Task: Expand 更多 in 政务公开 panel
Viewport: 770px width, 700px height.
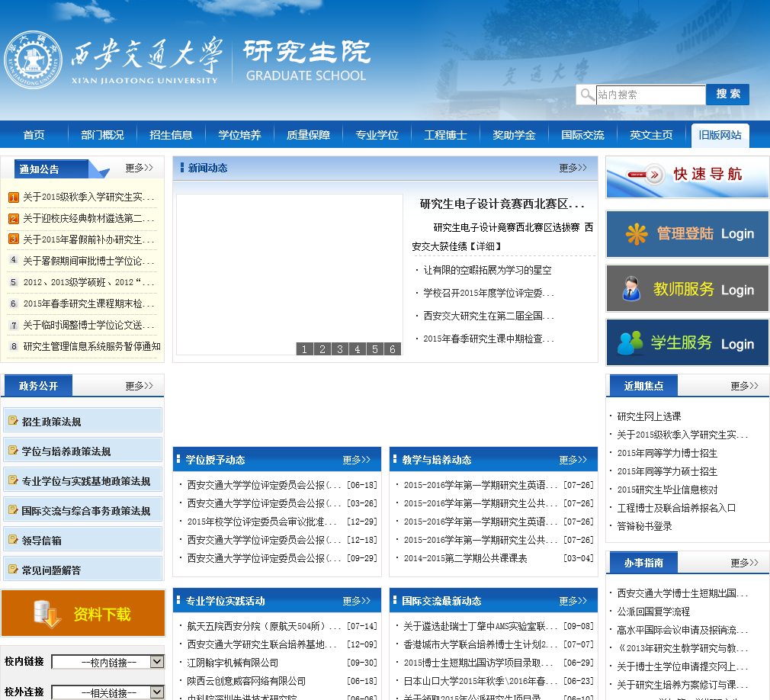Action: tap(139, 386)
